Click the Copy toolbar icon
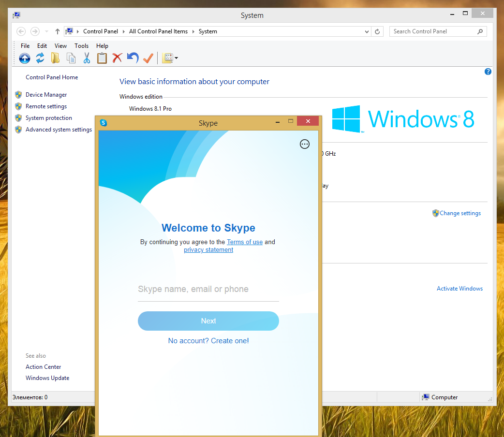504x437 pixels. tap(71, 58)
